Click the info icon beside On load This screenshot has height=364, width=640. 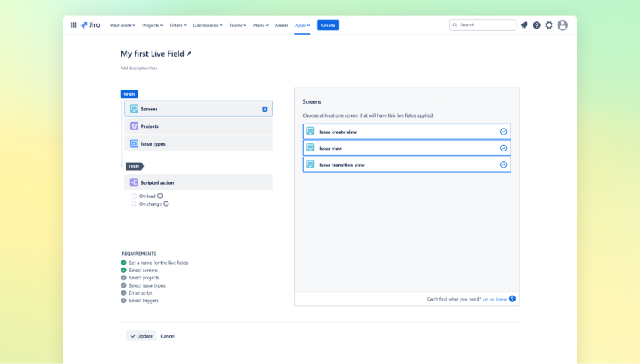click(160, 196)
